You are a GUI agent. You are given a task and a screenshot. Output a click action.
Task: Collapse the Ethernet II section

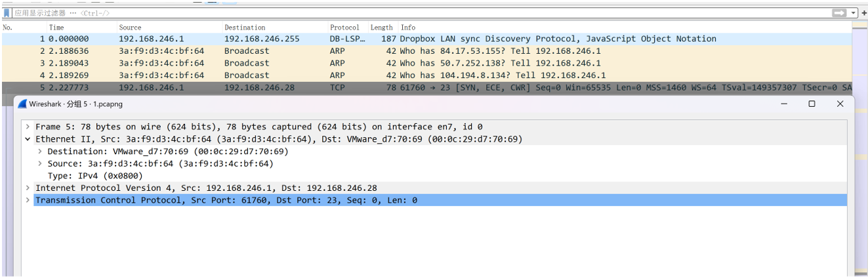[x=28, y=139]
